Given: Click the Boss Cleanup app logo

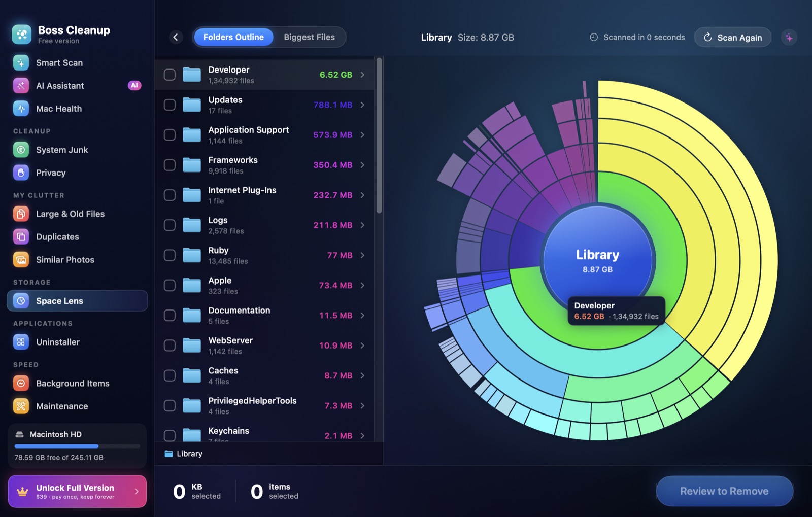Looking at the screenshot, I should tap(22, 35).
